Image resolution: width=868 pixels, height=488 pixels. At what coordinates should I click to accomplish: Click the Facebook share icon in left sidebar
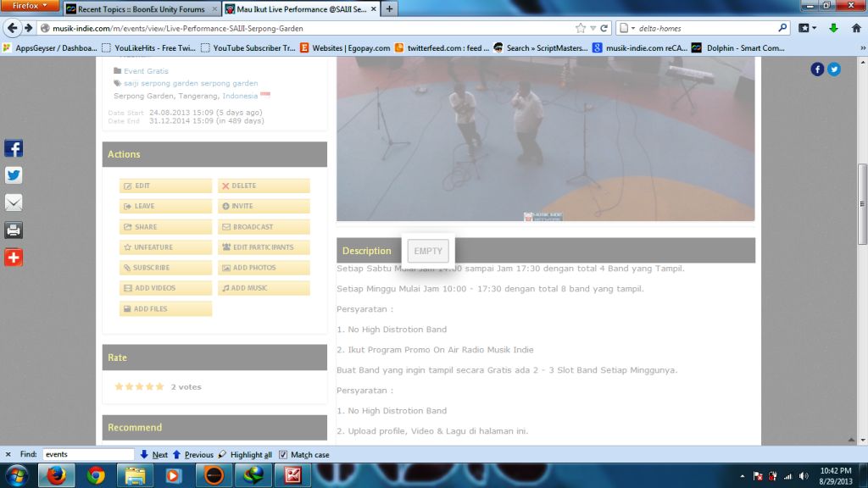[x=14, y=148]
